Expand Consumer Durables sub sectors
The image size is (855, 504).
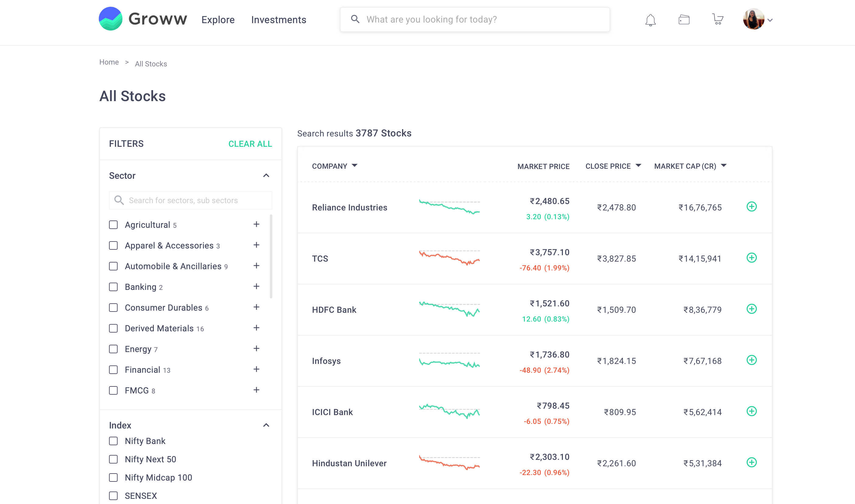[x=256, y=307]
